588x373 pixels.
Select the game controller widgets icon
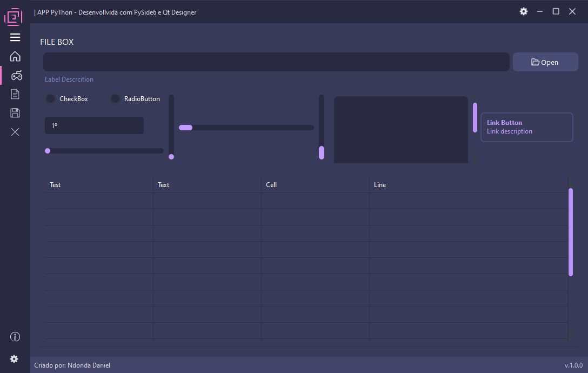coord(16,76)
